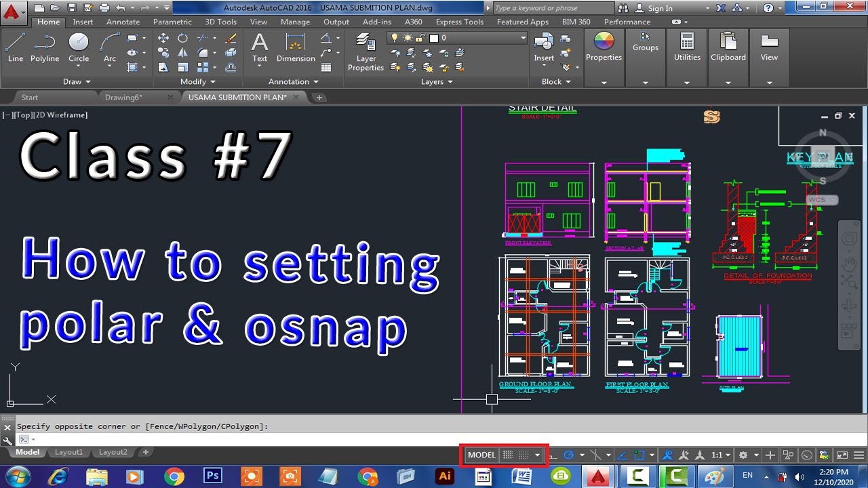Image resolution: width=868 pixels, height=488 pixels.
Task: Click the Hatch tool icon
Action: coord(132,67)
